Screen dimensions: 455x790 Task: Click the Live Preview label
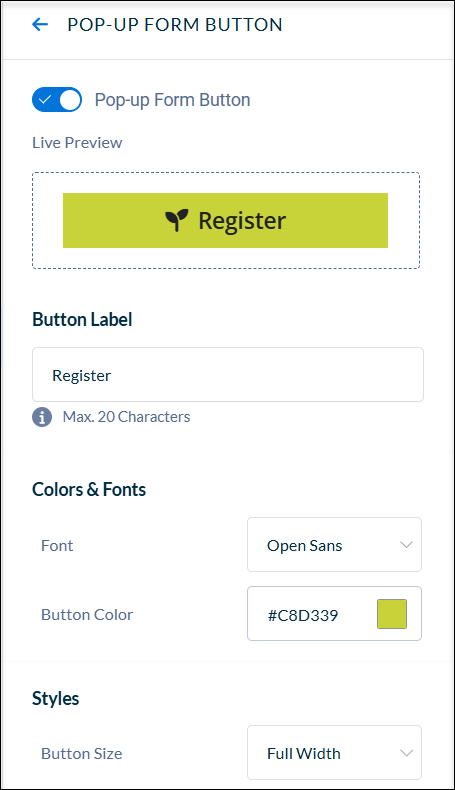coord(77,143)
